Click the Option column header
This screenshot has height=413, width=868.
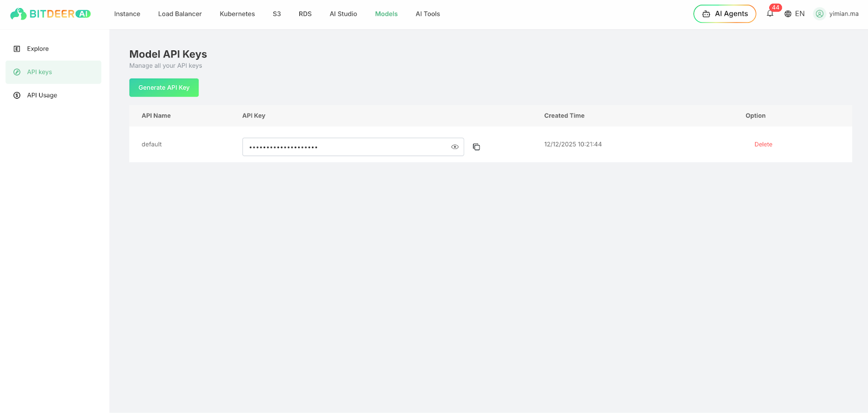tap(755, 115)
